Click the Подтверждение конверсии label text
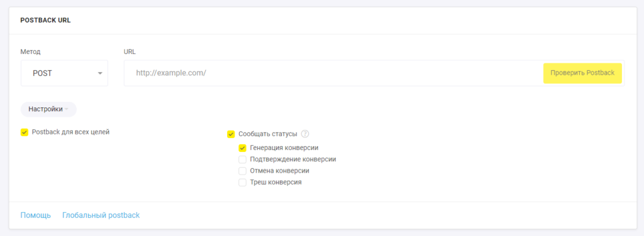The width and height of the screenshot is (644, 236). point(293,159)
